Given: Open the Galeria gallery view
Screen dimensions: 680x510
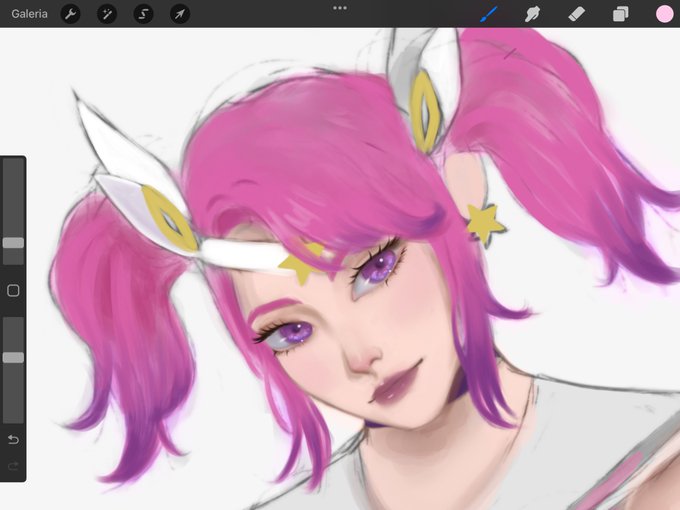Looking at the screenshot, I should [29, 14].
